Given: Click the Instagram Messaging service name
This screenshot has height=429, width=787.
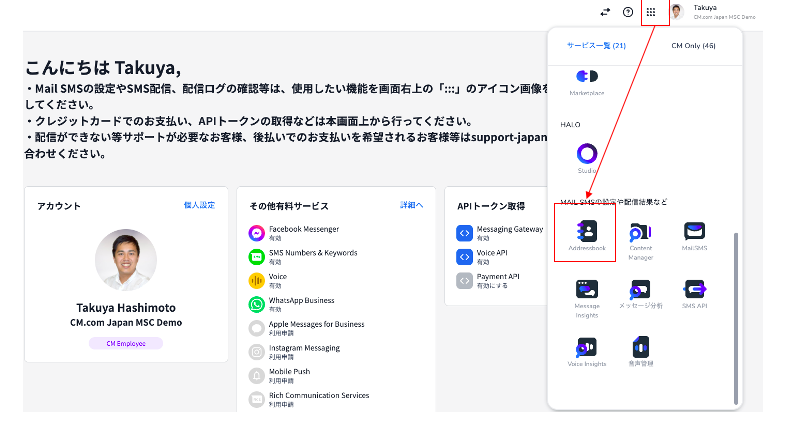Looking at the screenshot, I should (304, 348).
